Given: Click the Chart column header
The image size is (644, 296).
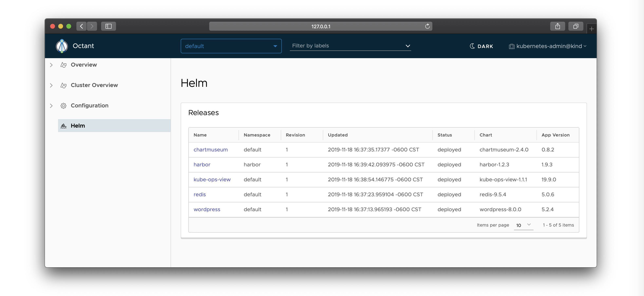Looking at the screenshot, I should coord(486,135).
